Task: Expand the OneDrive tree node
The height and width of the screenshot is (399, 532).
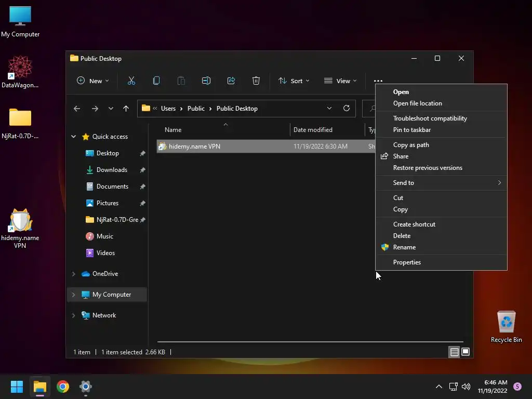Action: (73, 274)
